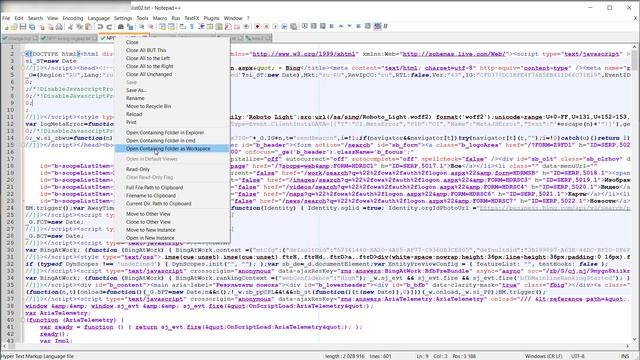Viewport: 640px width, 360px height.
Task: Click the Undo arrow icon
Action: pyautogui.click(x=100, y=27)
